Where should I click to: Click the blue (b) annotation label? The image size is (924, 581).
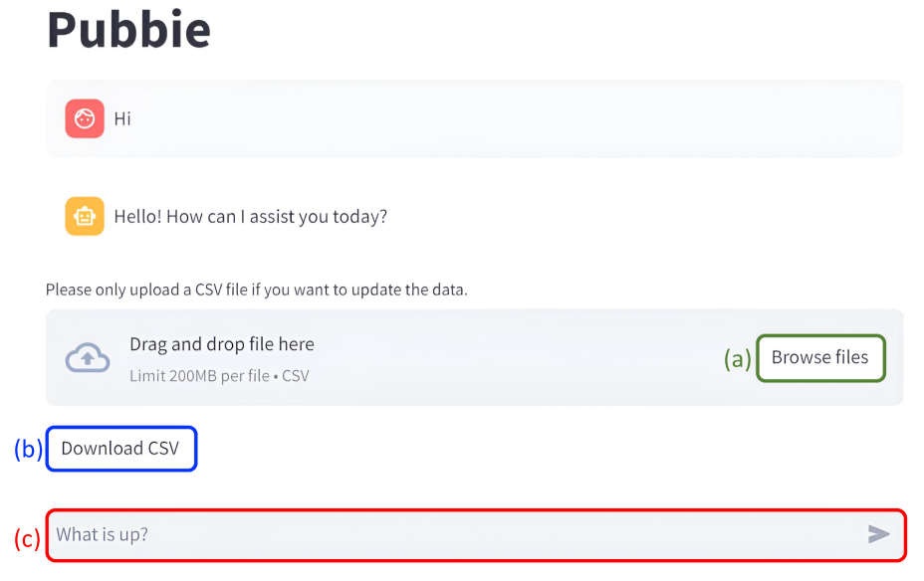tap(28, 450)
